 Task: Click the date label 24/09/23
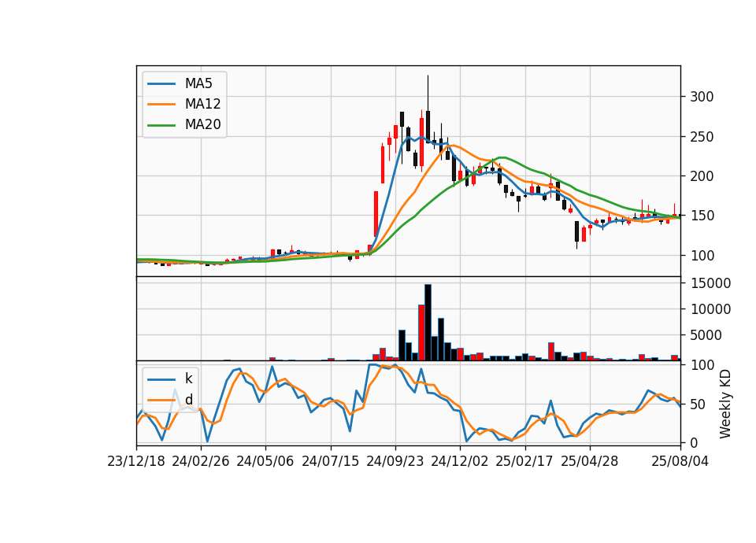395,461
